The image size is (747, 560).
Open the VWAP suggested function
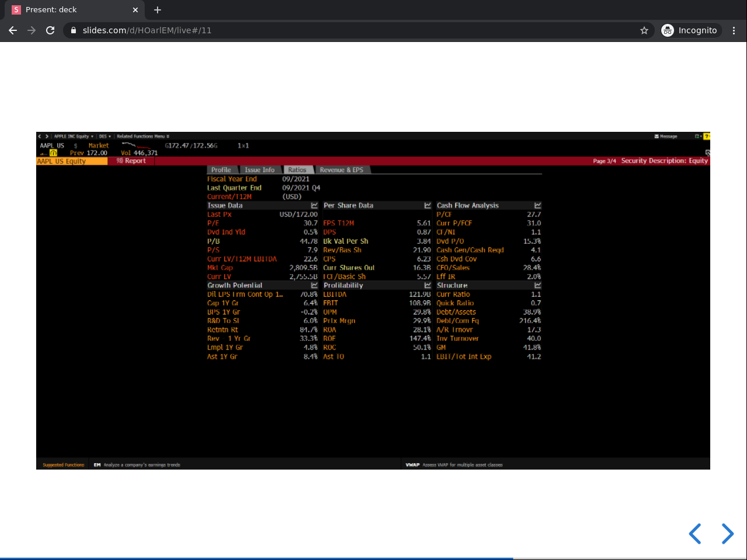(x=454, y=465)
